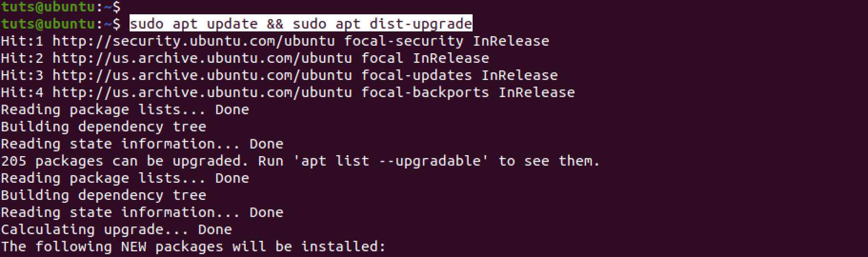Click the second 'Building dependency tree' line
Viewport: 868px width, 257px height.
pos(103,195)
